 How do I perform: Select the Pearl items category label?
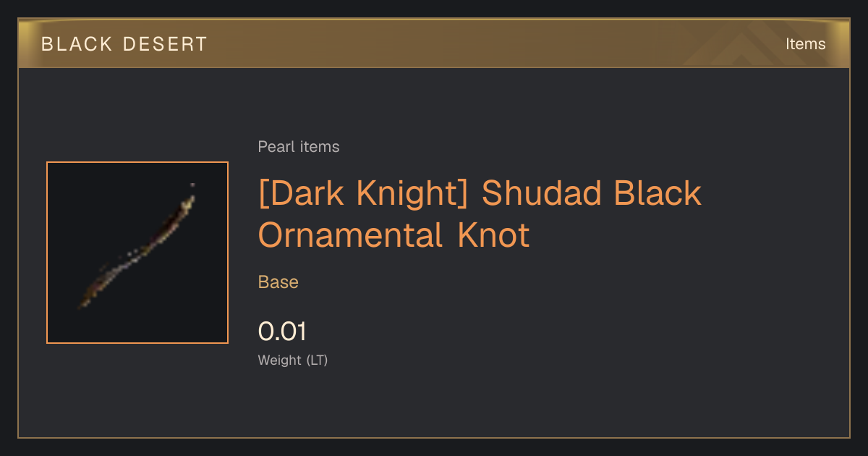pyautogui.click(x=299, y=147)
